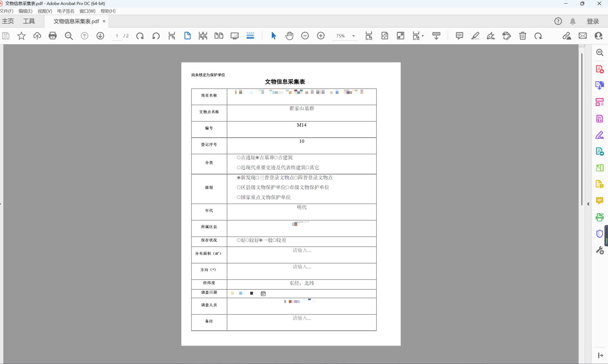Click the 主页 home button

pyautogui.click(x=8, y=21)
